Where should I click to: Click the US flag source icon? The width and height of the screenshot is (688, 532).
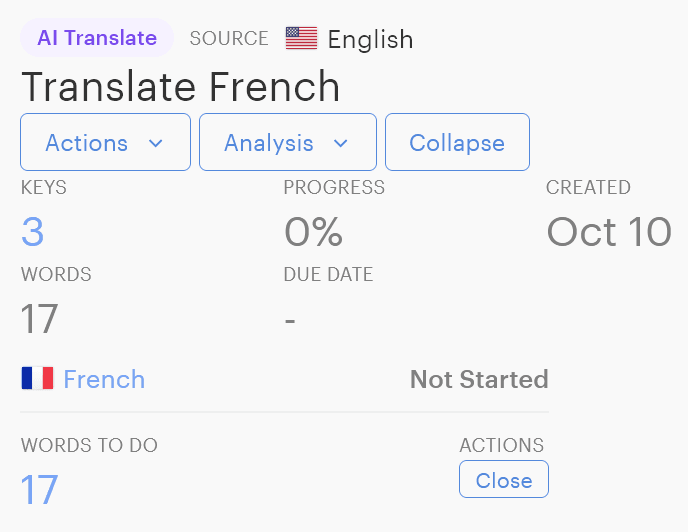pos(301,39)
